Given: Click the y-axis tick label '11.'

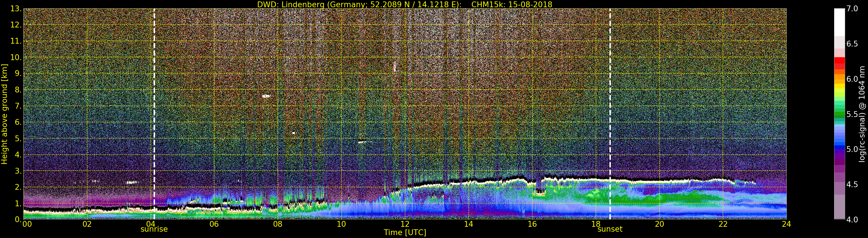Looking at the screenshot, I should [x=16, y=41].
